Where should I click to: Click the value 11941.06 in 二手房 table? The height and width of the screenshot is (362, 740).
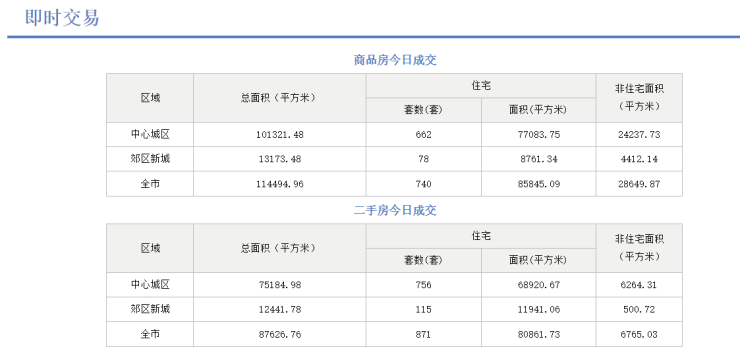point(538,310)
